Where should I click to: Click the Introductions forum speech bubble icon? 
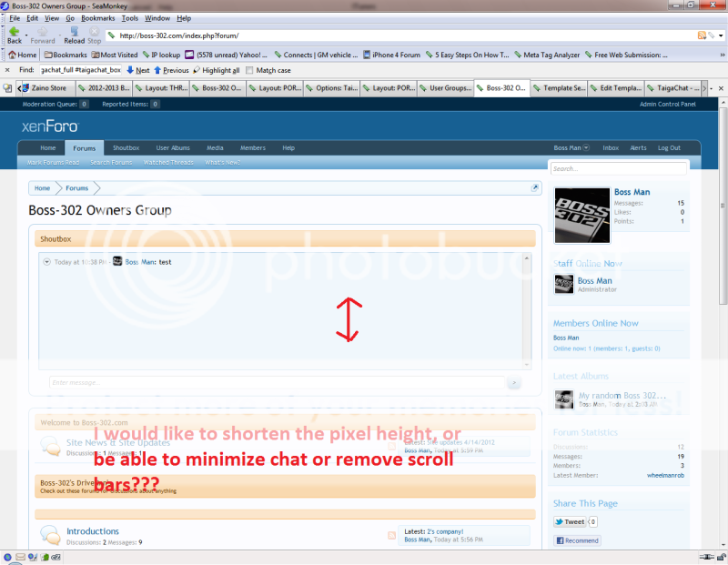(50, 535)
